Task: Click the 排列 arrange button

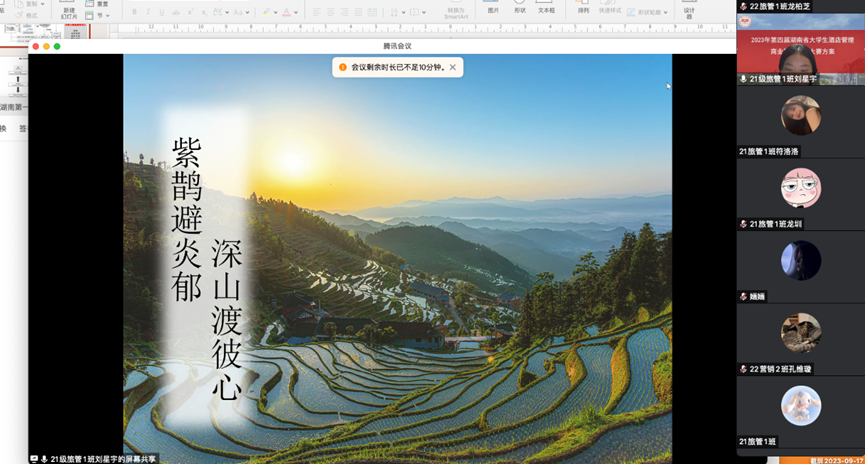Action: (x=583, y=7)
